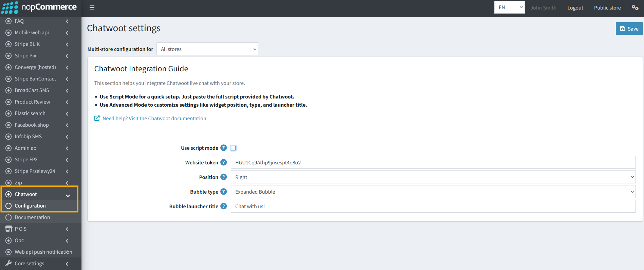Click the Chatwoot settings page heading

124,28
